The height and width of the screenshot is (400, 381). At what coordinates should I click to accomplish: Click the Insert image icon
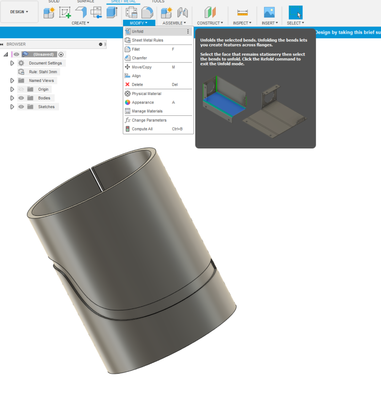(269, 13)
